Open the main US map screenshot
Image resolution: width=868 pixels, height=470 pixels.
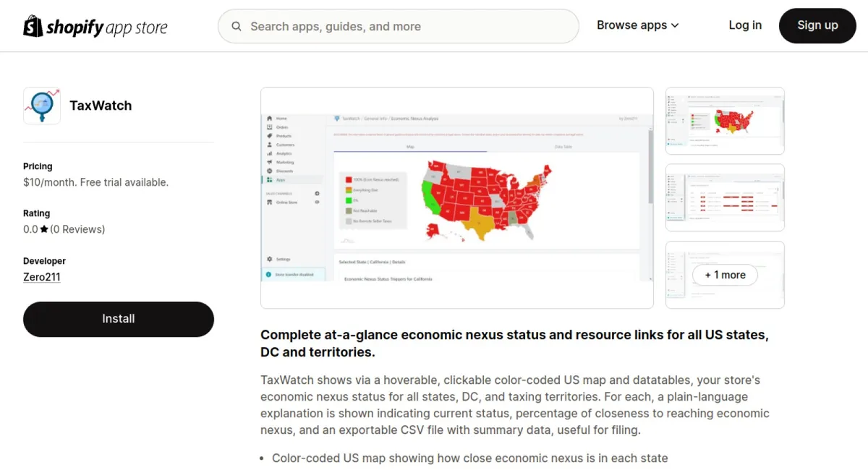(457, 198)
